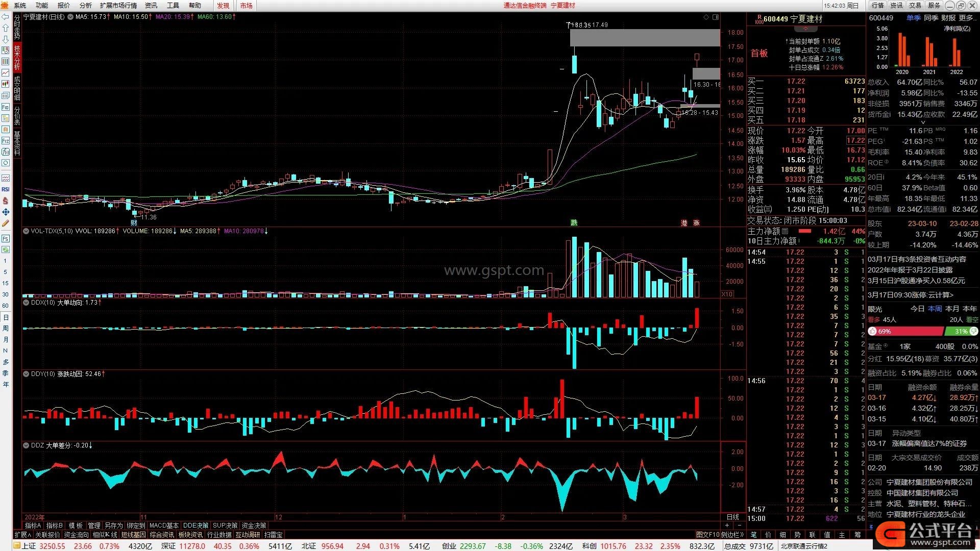Click the 14:55 row in tick list

(x=806, y=261)
